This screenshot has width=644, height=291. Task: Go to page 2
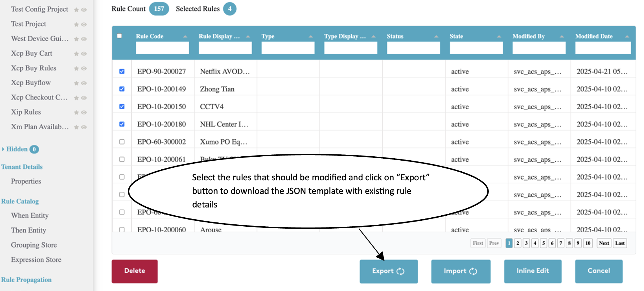click(x=518, y=243)
